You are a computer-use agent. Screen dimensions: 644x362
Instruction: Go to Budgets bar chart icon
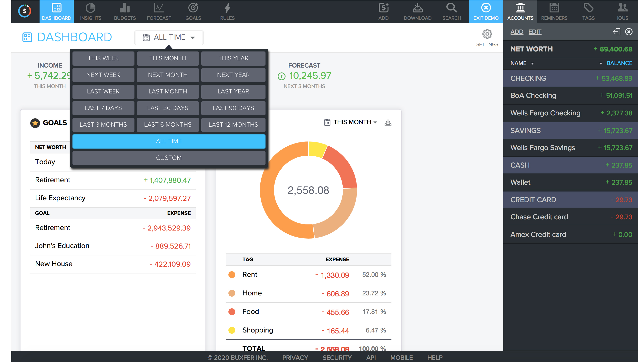pos(125,8)
